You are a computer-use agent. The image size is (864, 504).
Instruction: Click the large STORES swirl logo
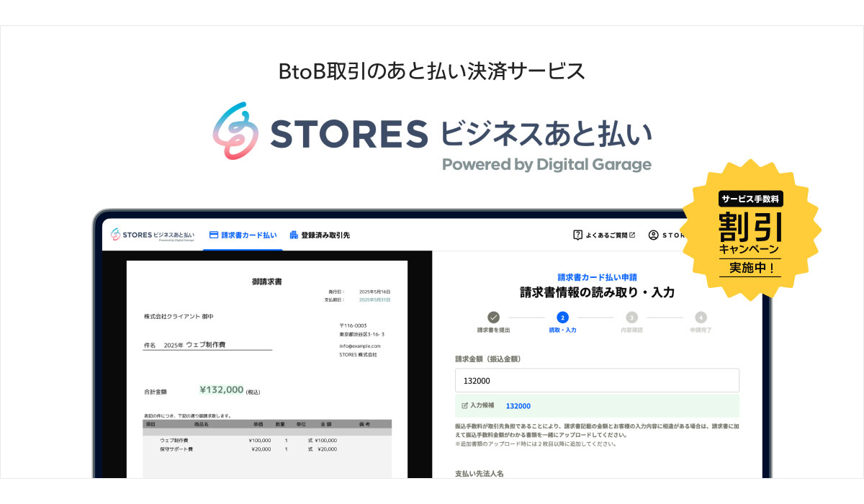click(x=235, y=131)
